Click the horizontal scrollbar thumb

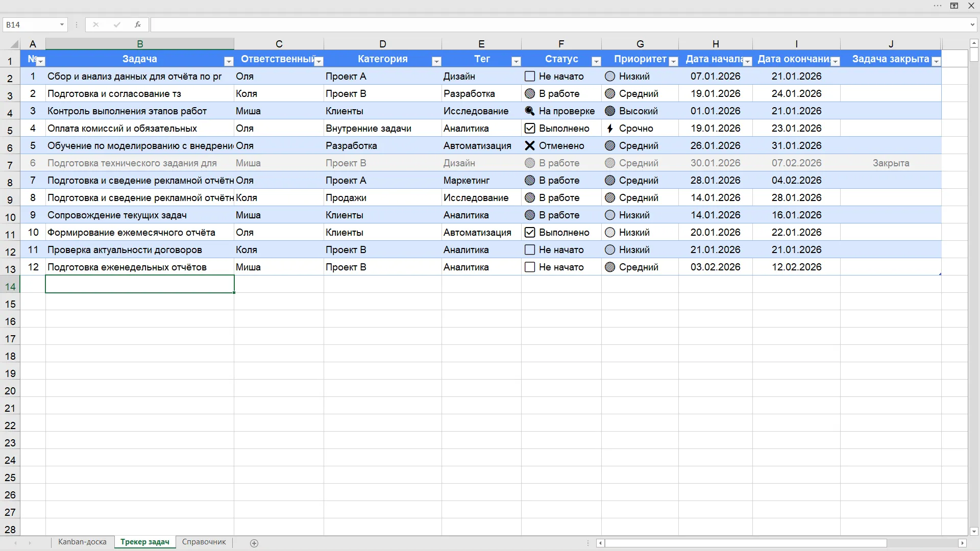tap(746, 543)
